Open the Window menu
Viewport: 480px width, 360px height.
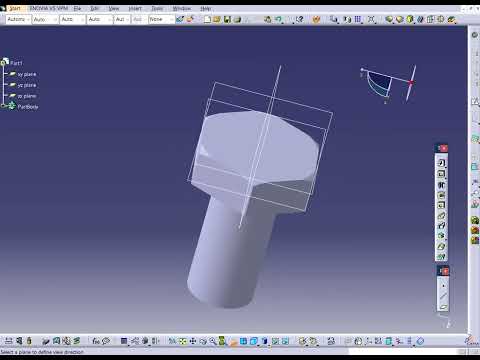click(182, 8)
